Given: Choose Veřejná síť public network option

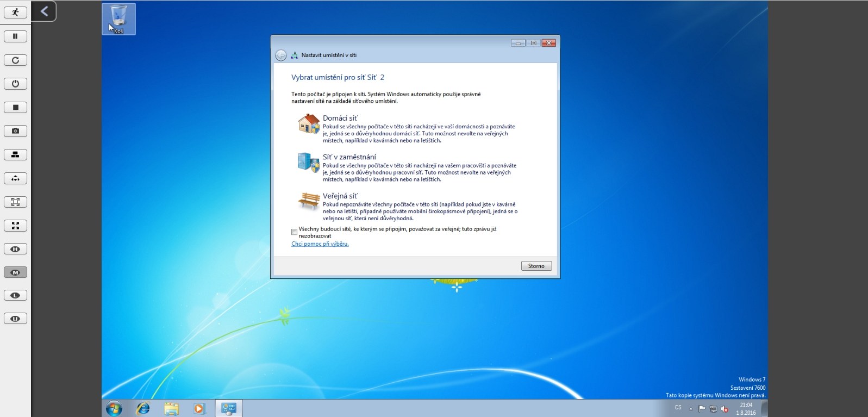Looking at the screenshot, I should (340, 196).
